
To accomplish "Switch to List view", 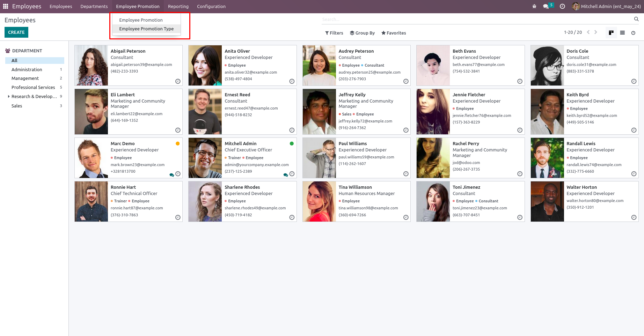I will (622, 33).
